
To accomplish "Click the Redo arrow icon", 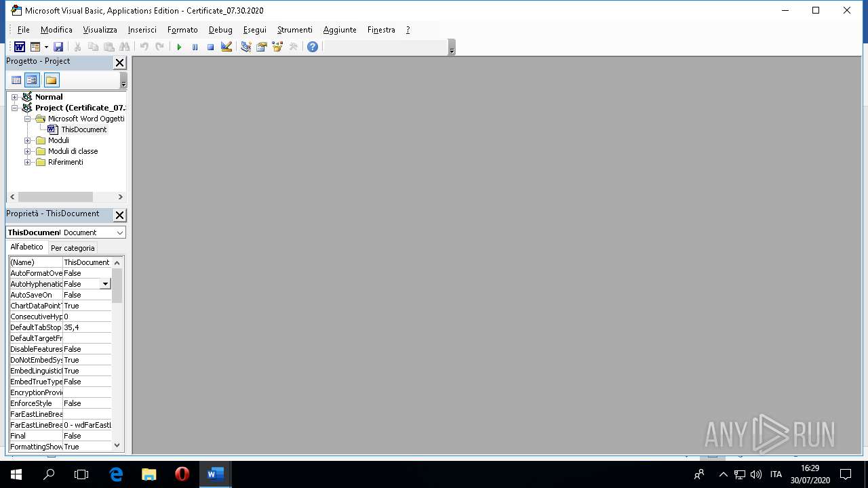I will 159,47.
